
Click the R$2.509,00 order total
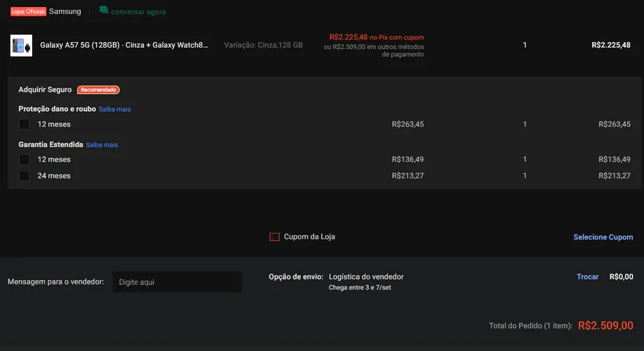tap(605, 326)
